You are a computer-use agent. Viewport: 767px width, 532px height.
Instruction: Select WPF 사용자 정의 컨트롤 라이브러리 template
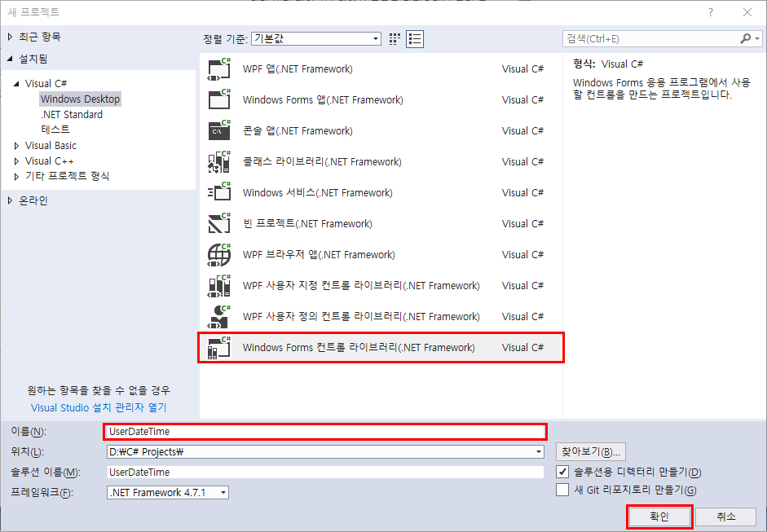point(381,316)
